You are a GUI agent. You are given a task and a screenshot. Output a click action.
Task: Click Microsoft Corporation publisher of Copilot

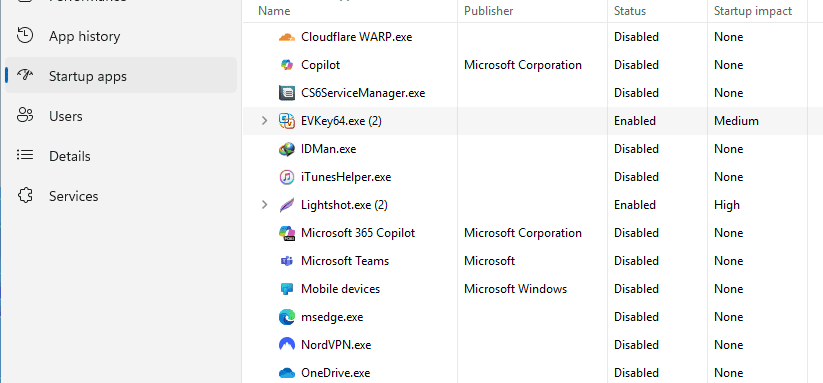pyautogui.click(x=523, y=65)
